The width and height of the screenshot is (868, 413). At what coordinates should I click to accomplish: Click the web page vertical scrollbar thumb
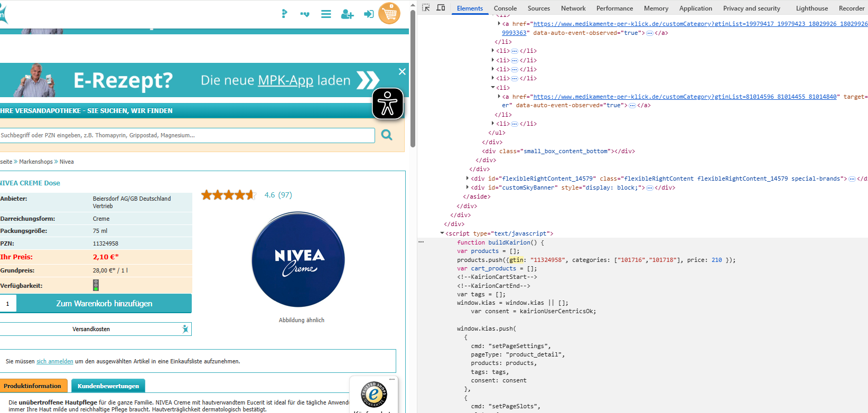pyautogui.click(x=413, y=78)
